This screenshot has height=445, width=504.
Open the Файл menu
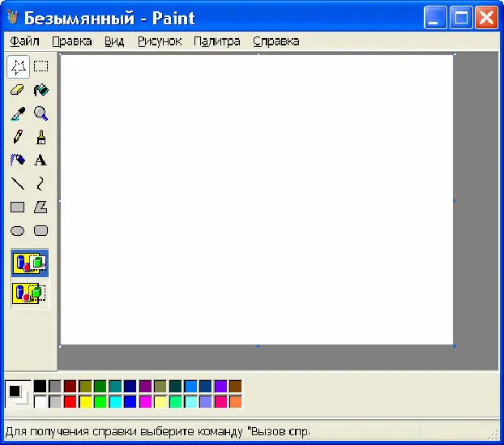coord(25,41)
